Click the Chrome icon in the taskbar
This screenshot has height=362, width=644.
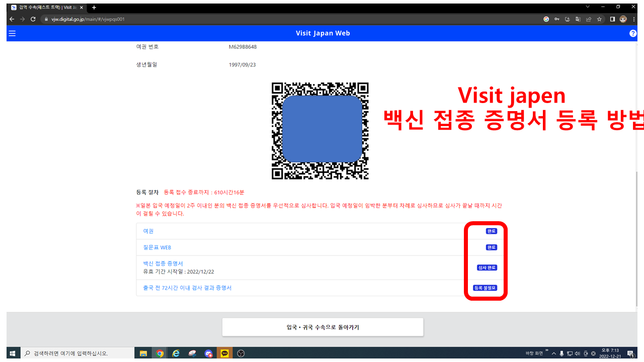click(x=159, y=353)
